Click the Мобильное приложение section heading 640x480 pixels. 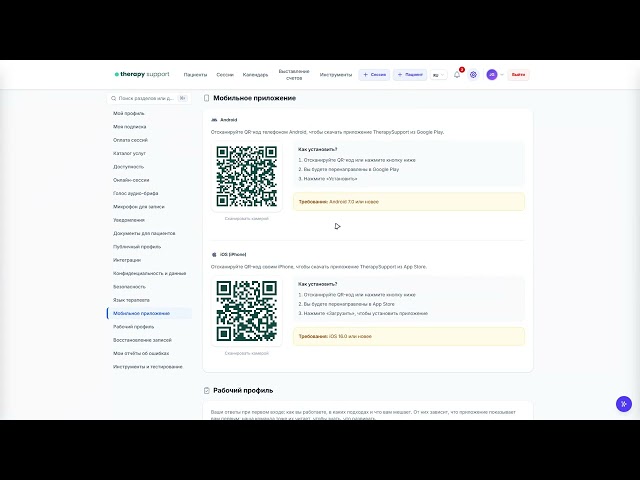coord(255,98)
